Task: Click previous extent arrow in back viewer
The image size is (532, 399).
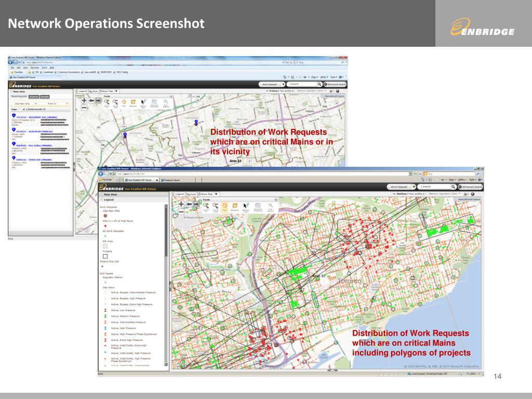Action: point(91,100)
